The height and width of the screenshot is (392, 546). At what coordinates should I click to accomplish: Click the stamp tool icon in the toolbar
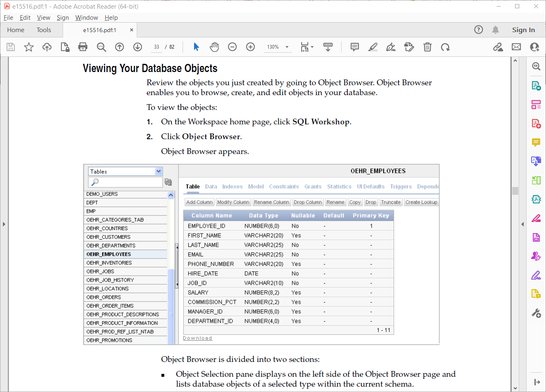coord(409,47)
